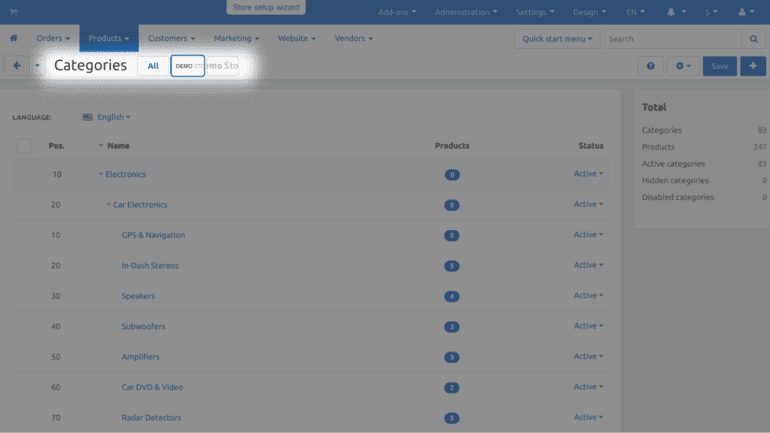Image resolution: width=770 pixels, height=433 pixels.
Task: Click the home icon in the navigation bar
Action: pyautogui.click(x=14, y=39)
